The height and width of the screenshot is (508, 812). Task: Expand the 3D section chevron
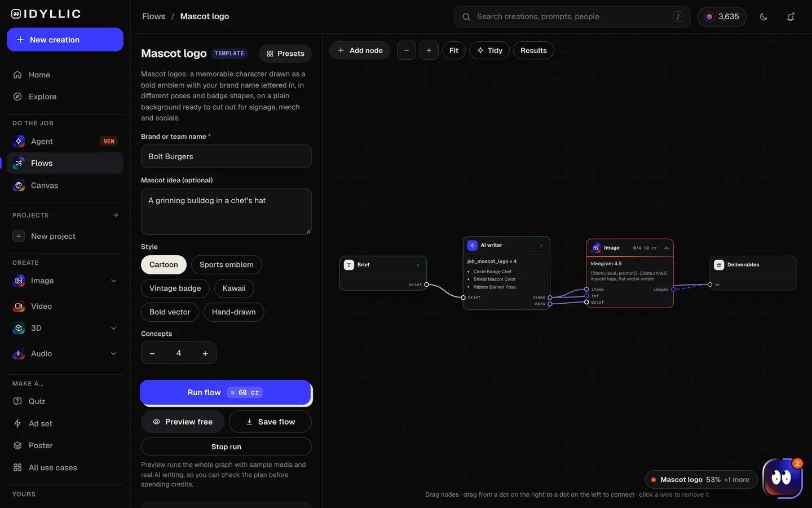click(114, 329)
